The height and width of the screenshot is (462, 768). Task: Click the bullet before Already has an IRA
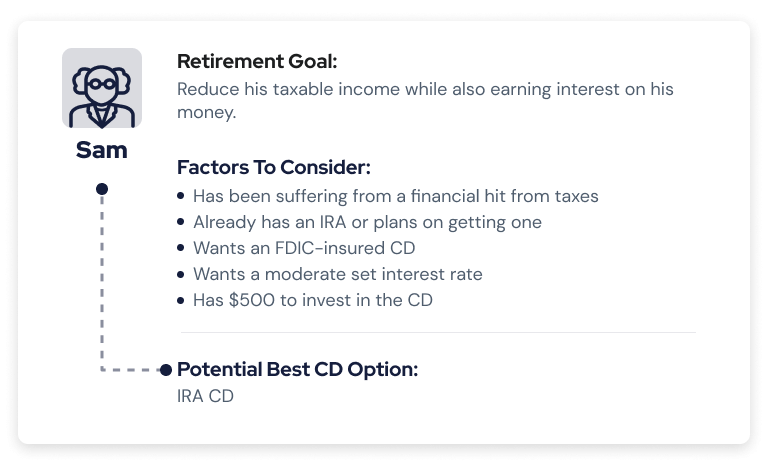pyautogui.click(x=181, y=222)
